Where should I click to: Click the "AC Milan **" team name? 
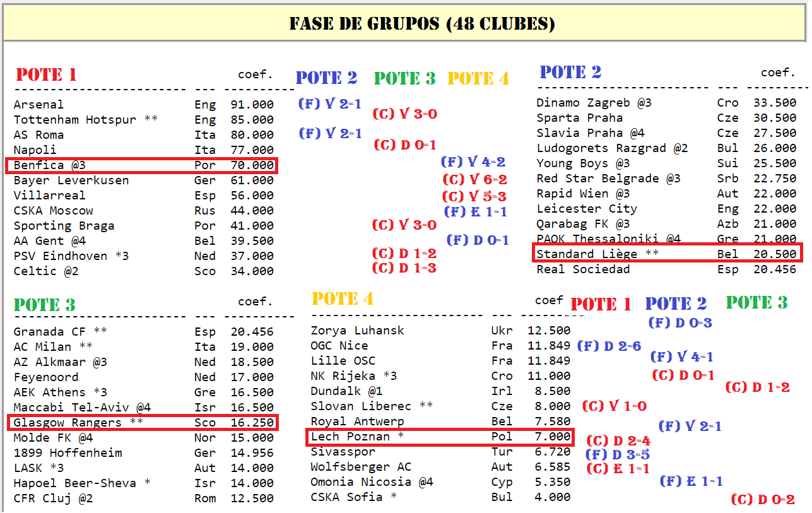(53, 347)
